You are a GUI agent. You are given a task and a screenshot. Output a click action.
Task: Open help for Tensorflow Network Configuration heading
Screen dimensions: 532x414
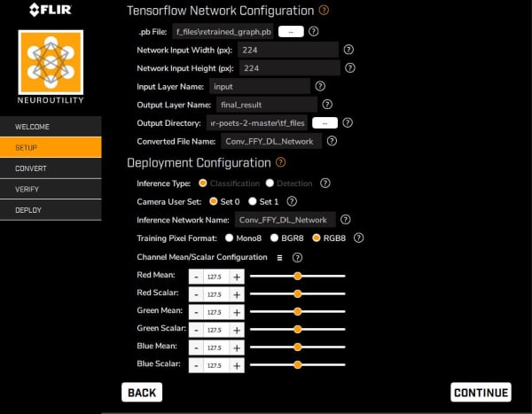click(324, 10)
